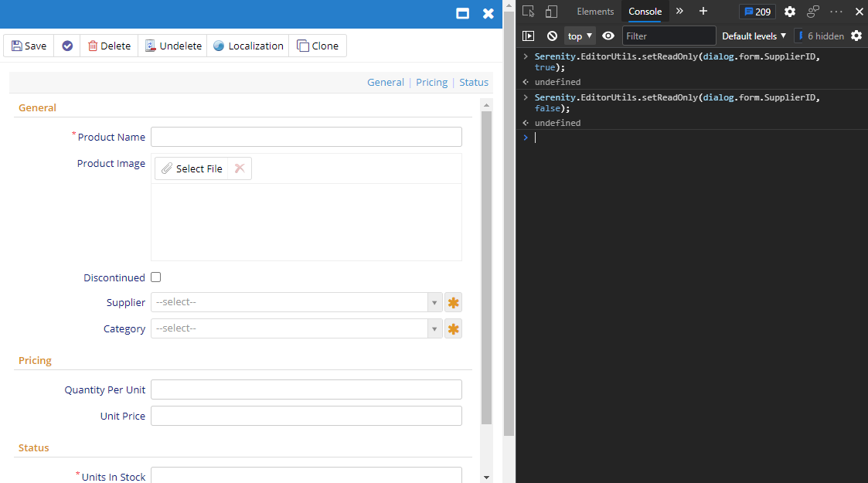Screen dimensions: 868x483
Task: Jump to the Pricing section link
Action: tap(431, 82)
